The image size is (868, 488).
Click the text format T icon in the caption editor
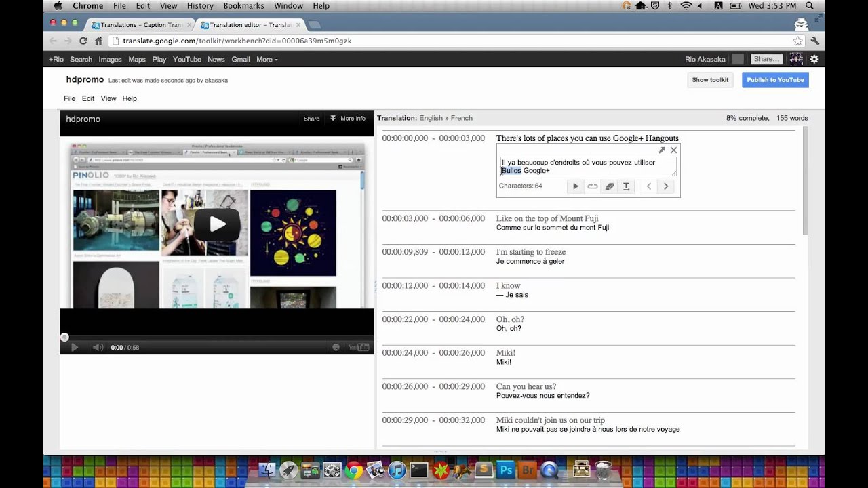click(x=626, y=186)
